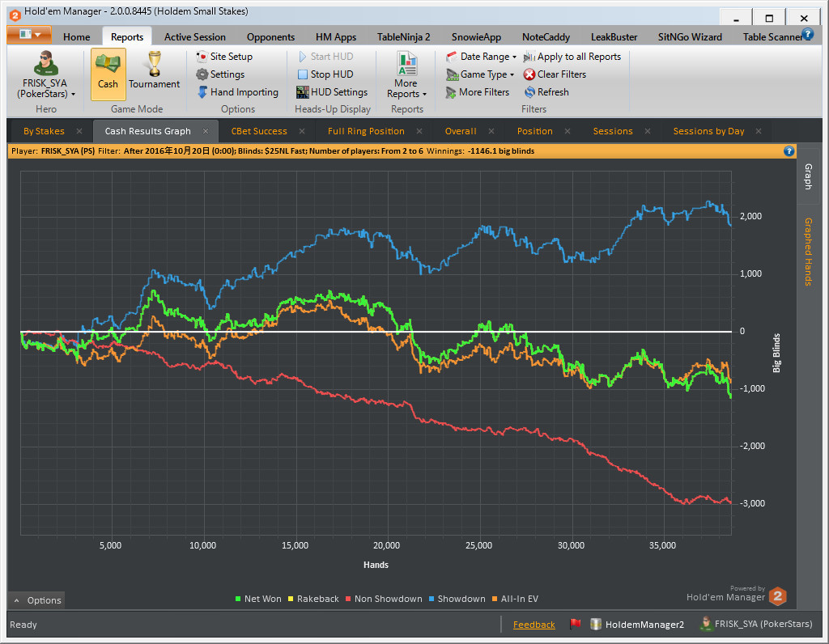The width and height of the screenshot is (829, 644).
Task: Switch to the Home ribbon tab
Action: point(77,37)
